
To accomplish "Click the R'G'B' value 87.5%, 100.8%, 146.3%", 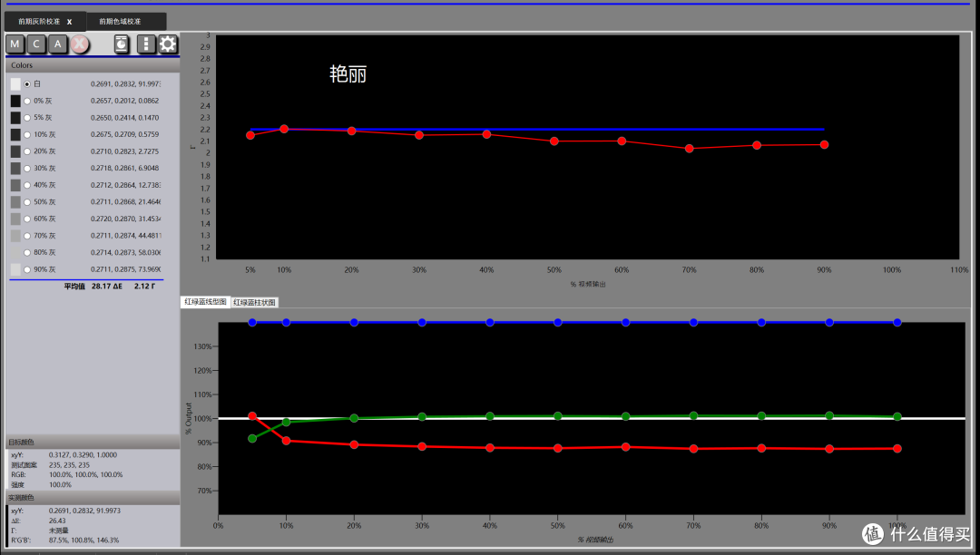I will (83, 540).
